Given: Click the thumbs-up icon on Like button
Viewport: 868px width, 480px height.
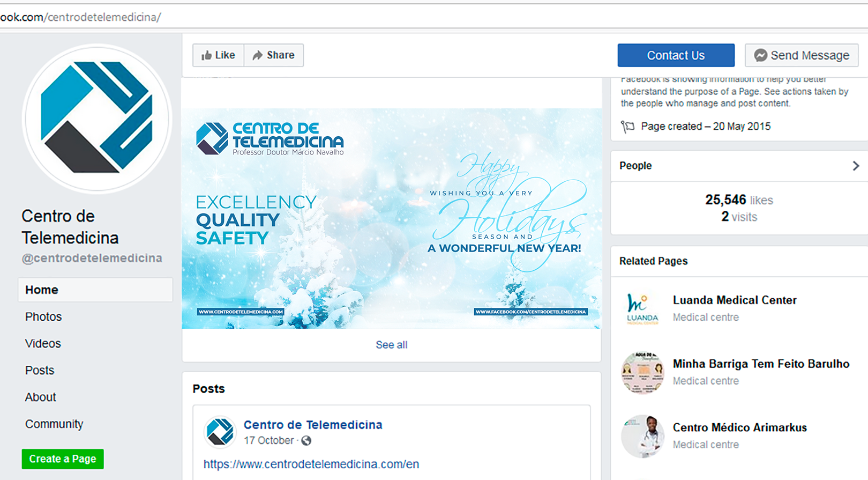Looking at the screenshot, I should click(x=206, y=55).
